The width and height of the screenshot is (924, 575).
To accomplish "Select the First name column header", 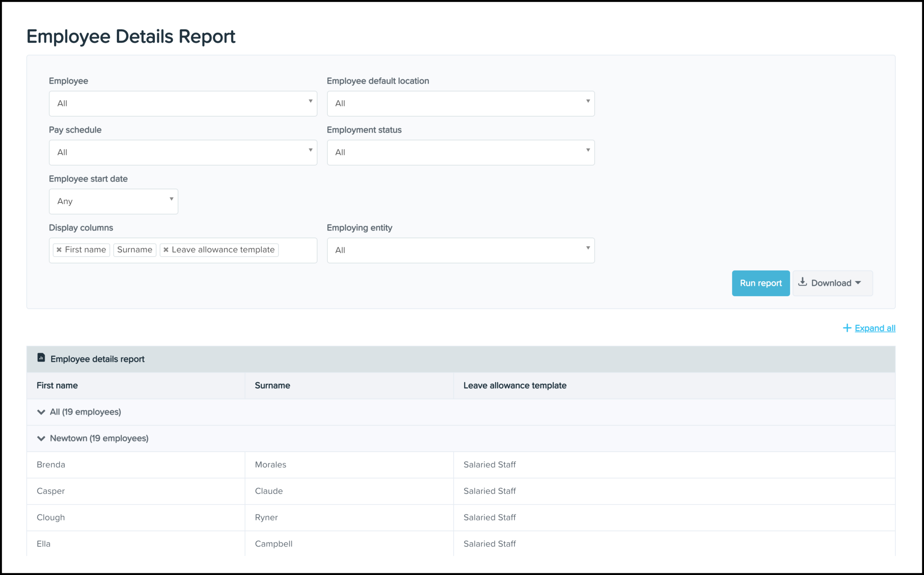I will tap(57, 385).
